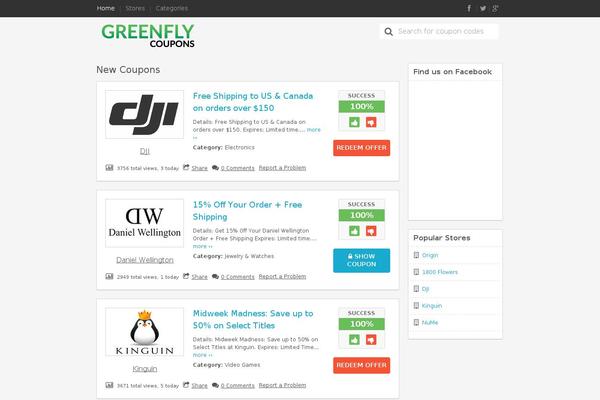Thumbs down the Kinguin Midweek Madness coupon

(x=371, y=340)
